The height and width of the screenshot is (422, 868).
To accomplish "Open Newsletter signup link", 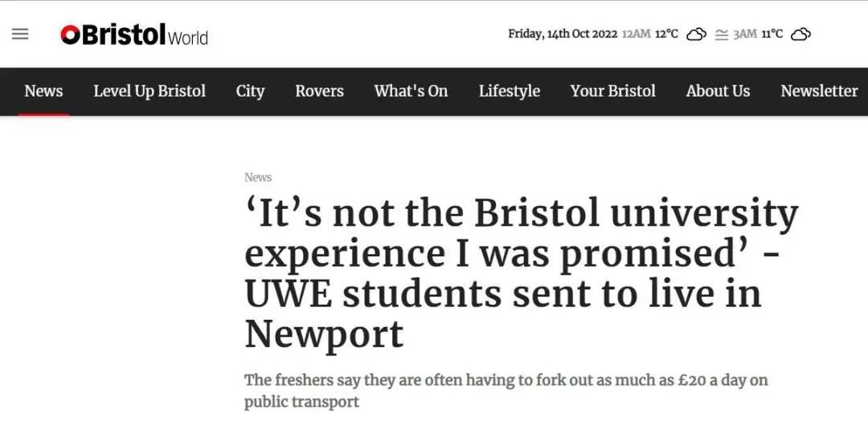I will point(819,91).
